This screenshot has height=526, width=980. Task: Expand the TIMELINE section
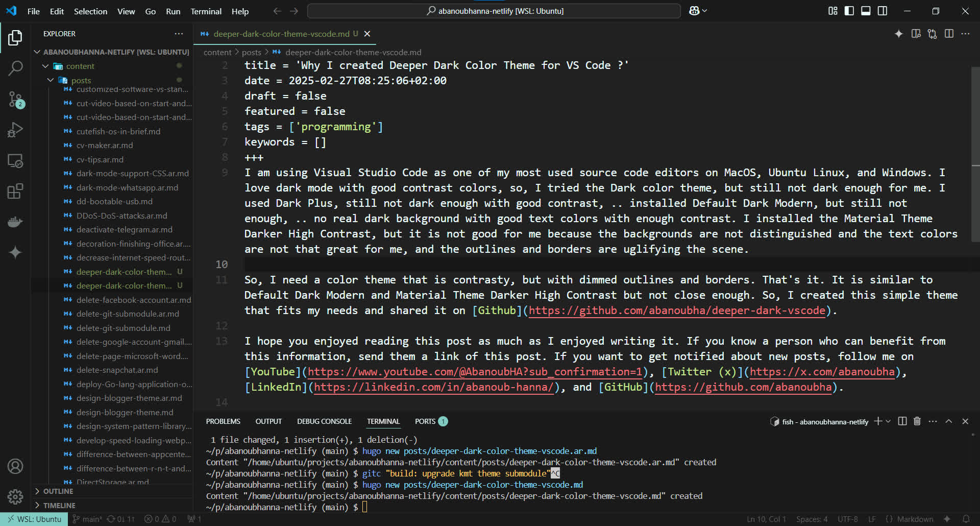pyautogui.click(x=59, y=506)
